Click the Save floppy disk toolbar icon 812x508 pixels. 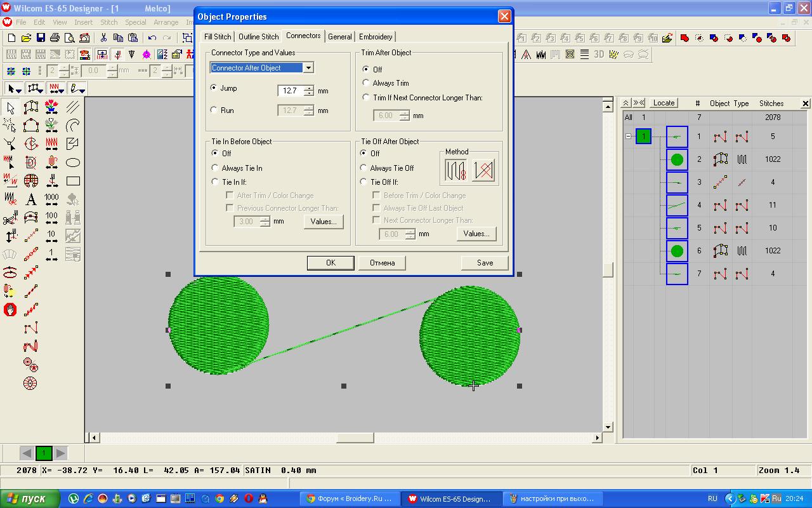(41, 38)
